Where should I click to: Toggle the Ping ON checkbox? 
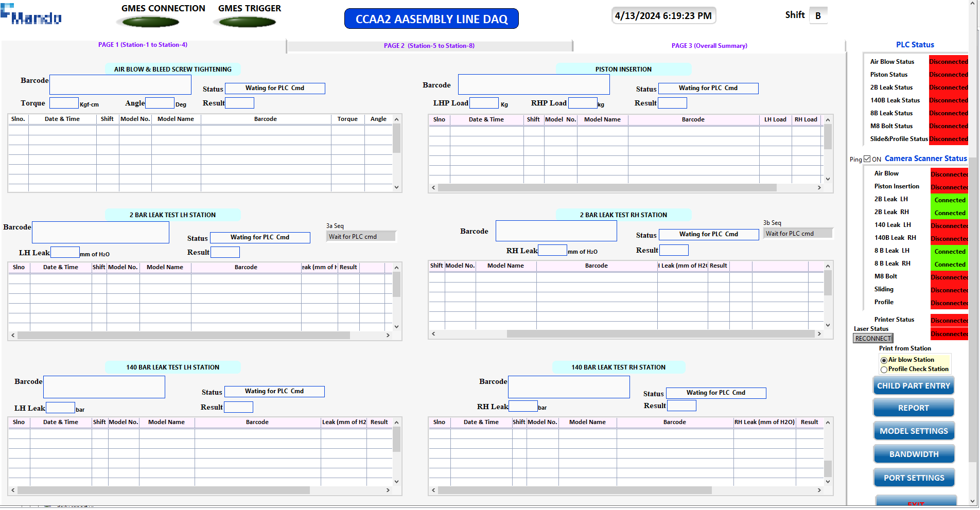pos(867,159)
